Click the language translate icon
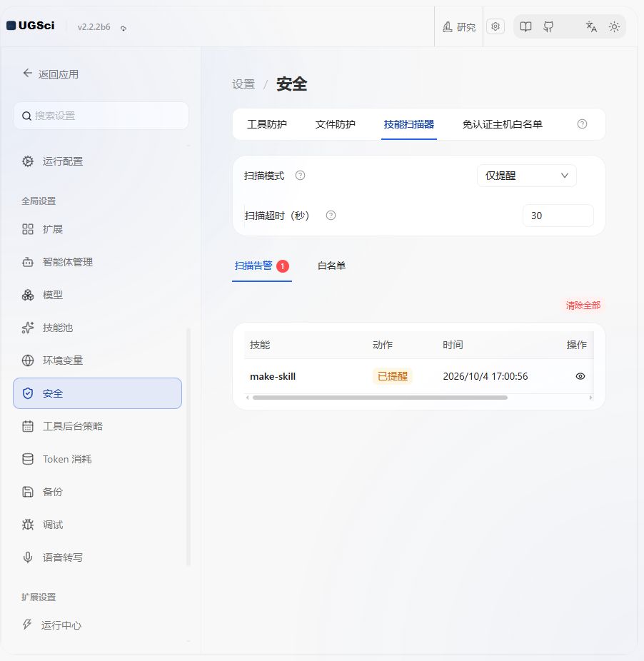Screen dimensions: 644x661 591,27
